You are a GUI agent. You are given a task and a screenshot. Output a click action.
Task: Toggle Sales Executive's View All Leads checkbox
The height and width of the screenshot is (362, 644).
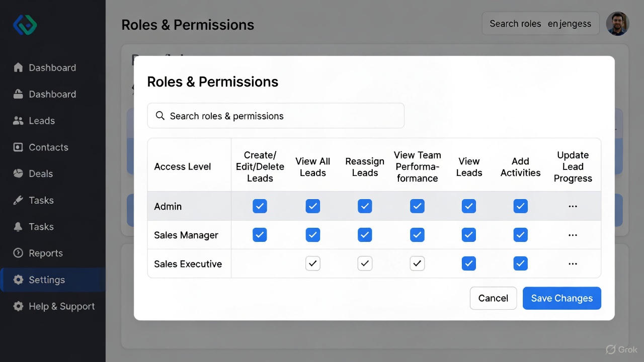tap(312, 263)
